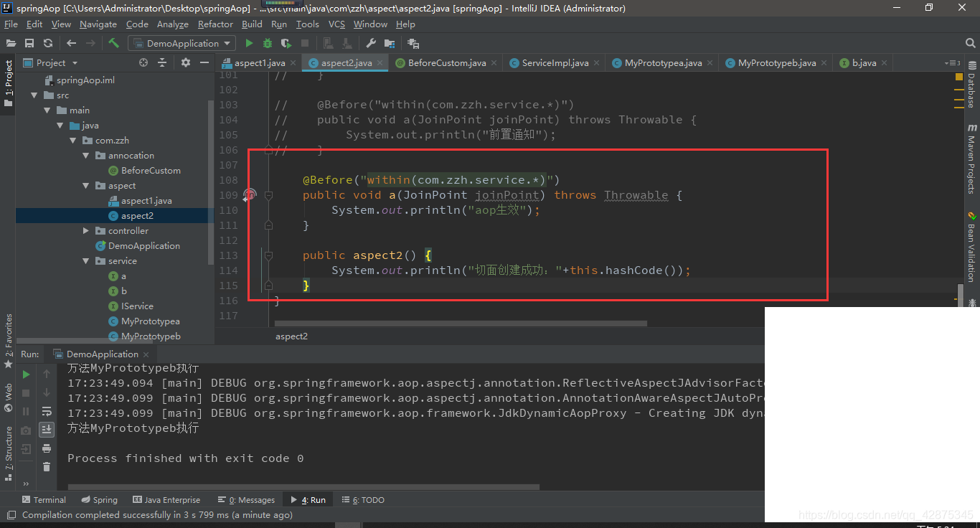980x528 pixels.
Task: Open settings with the wrench icon
Action: tap(371, 43)
